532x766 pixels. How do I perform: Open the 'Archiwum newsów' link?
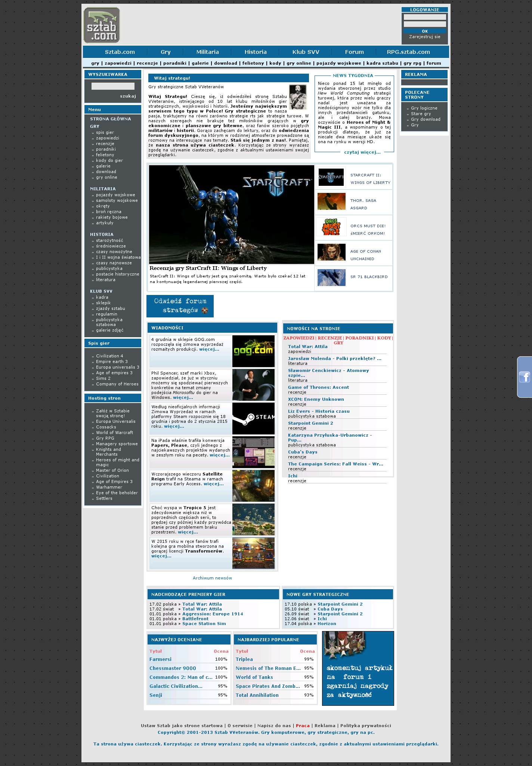(212, 578)
